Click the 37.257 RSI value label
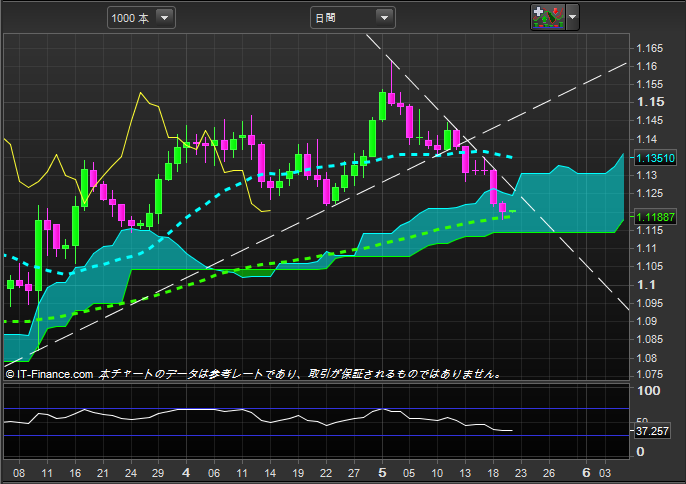686x484 pixels. 652,431
